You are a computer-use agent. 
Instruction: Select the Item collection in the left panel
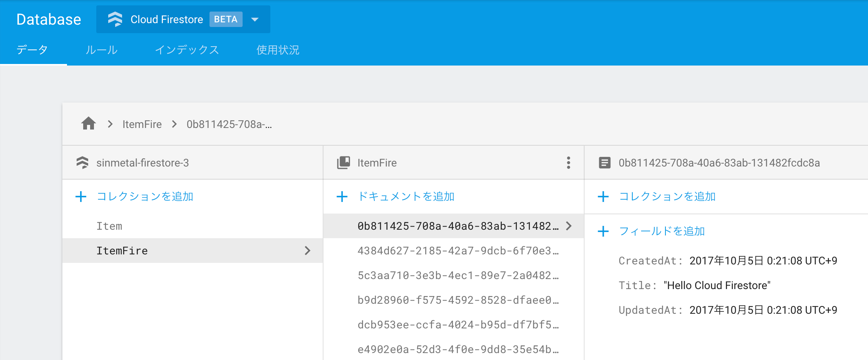[109, 225]
